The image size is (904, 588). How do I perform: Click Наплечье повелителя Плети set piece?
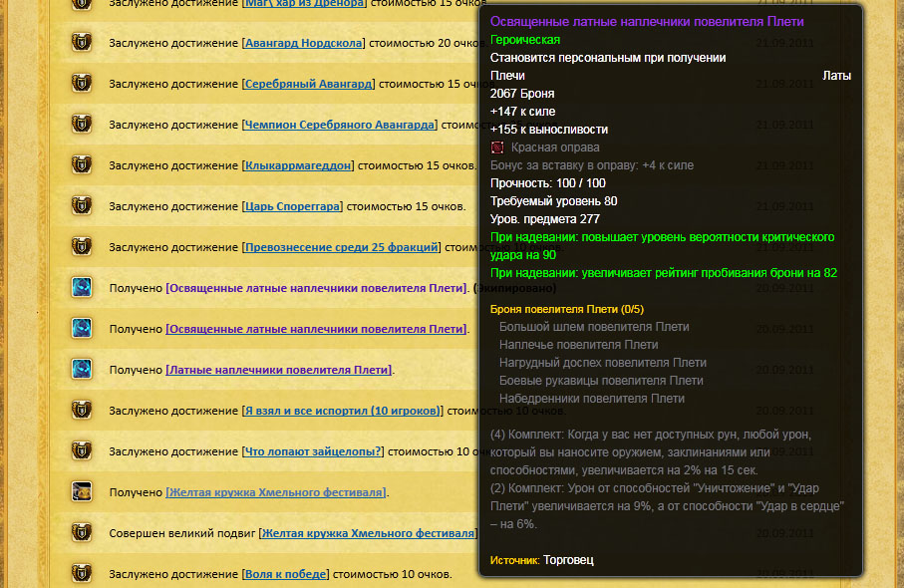(578, 345)
